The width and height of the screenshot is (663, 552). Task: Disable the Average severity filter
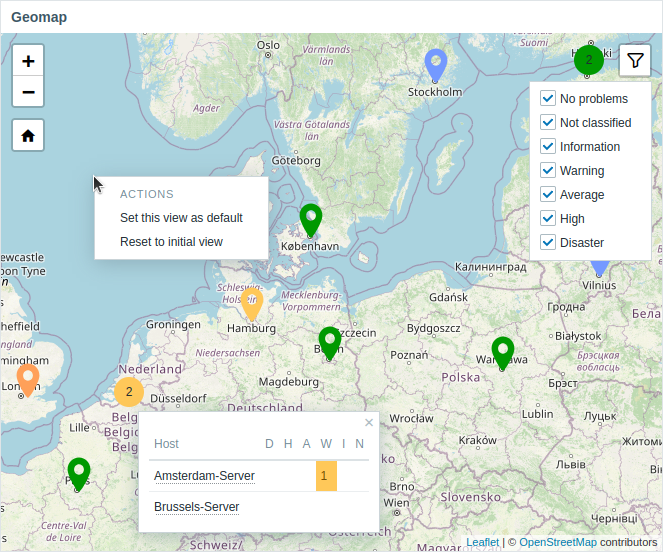pos(548,195)
